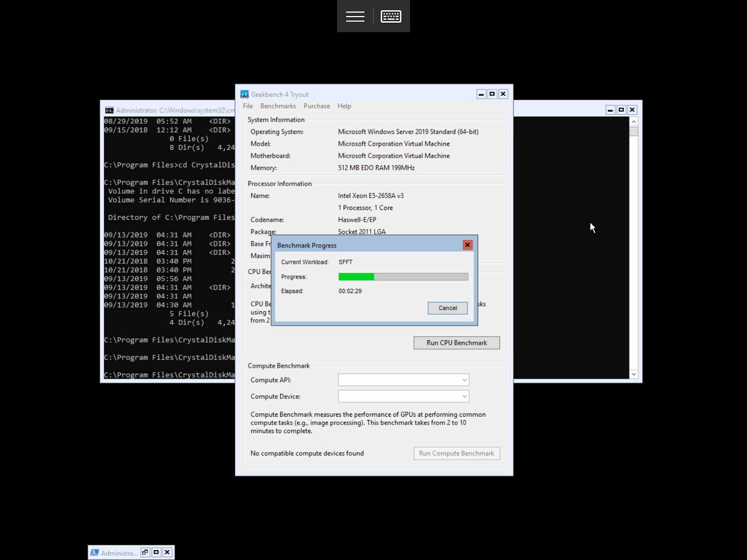Click the elapsed time 00:02:29
Screen dimensions: 747x560
pos(350,291)
